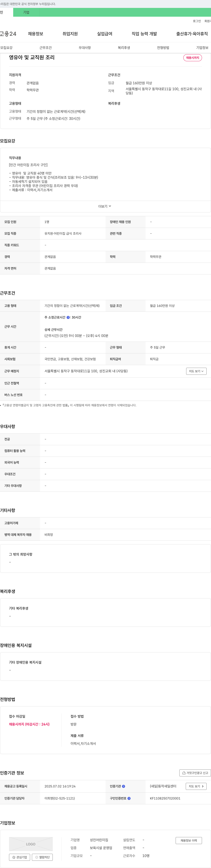Select employee count 10명
The width and height of the screenshot is (211, 868).
coord(146,855)
